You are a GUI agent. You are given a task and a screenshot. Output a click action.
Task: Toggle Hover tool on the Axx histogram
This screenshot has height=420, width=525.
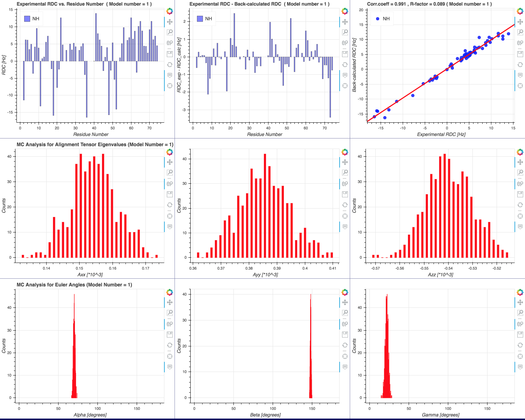click(x=170, y=226)
